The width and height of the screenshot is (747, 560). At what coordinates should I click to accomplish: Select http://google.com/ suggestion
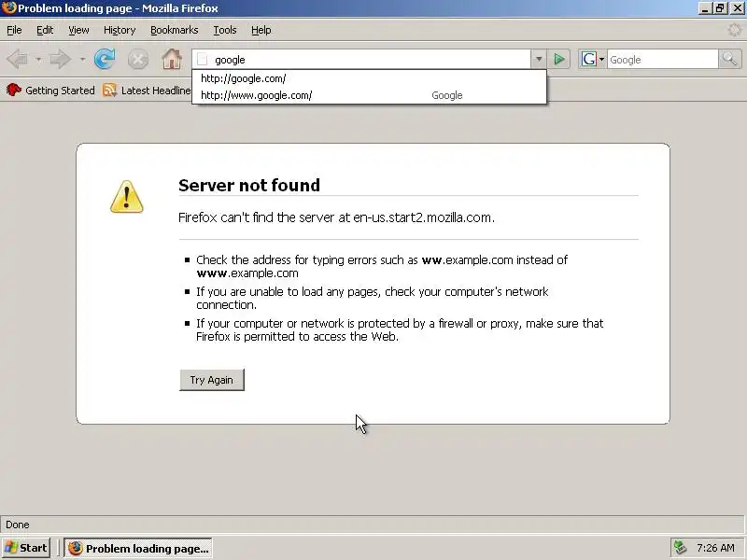click(369, 78)
